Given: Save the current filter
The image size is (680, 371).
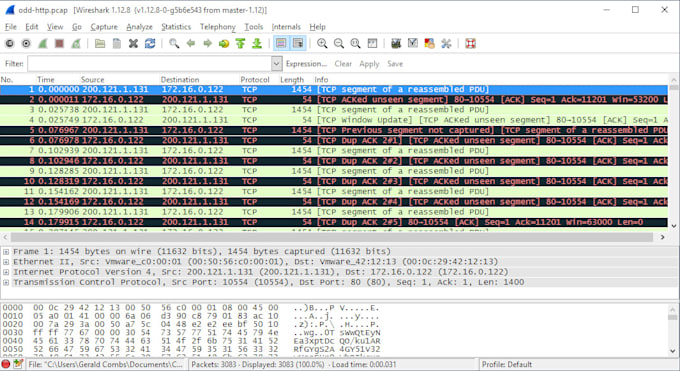Looking at the screenshot, I should [395, 64].
